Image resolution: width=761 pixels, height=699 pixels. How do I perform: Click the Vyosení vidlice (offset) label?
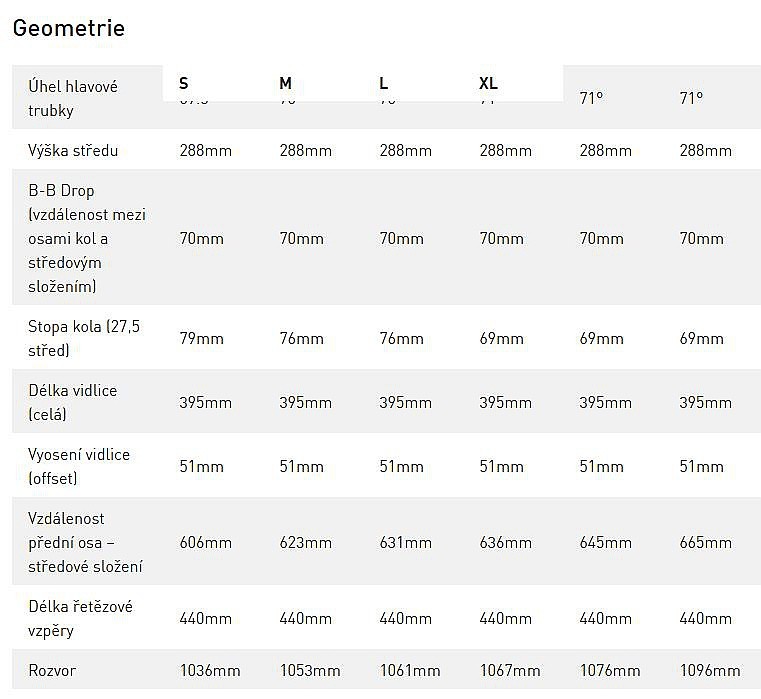click(78, 466)
